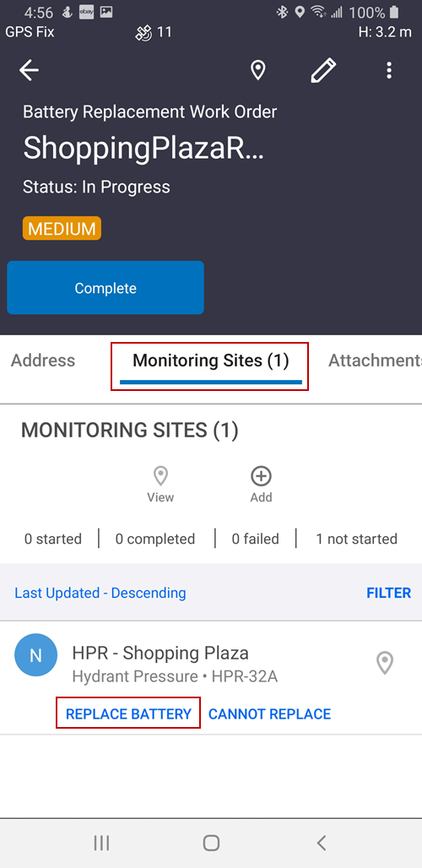Open the Last Updated - Descending sort
Image resolution: width=422 pixels, height=868 pixels.
click(x=100, y=593)
